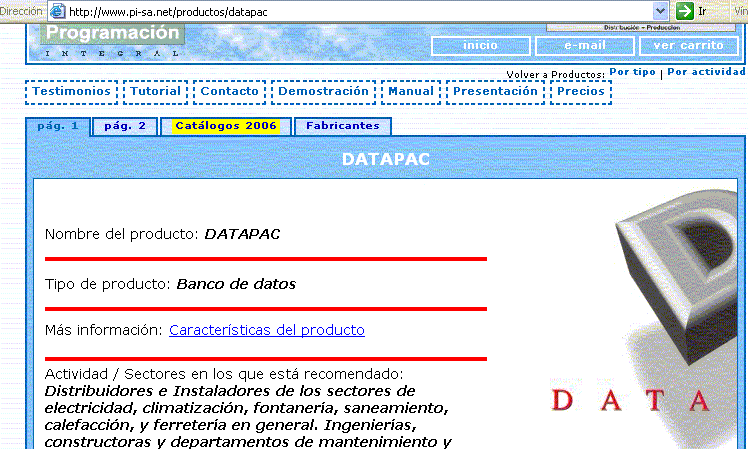
Task: Switch to the Fabricantes tab
Action: 343,126
